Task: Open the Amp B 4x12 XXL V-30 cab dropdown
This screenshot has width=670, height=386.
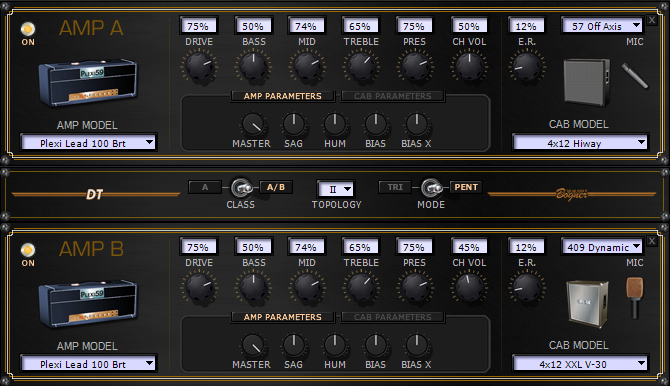Action: pos(580,364)
